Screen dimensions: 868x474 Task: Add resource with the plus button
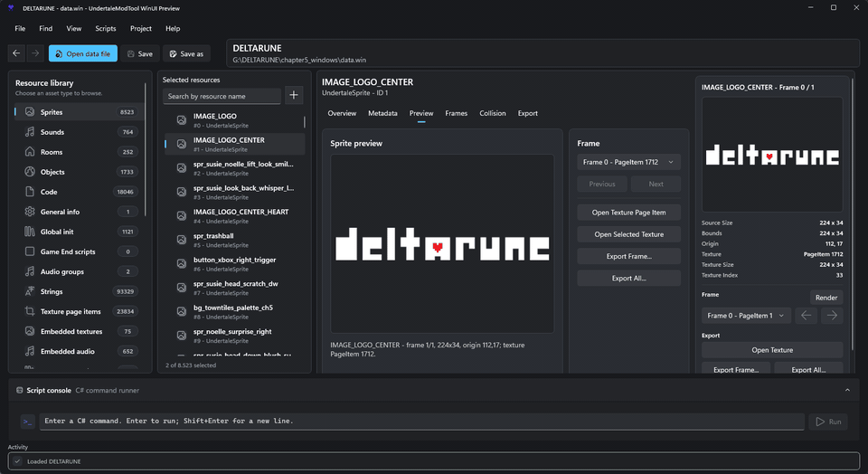click(x=294, y=95)
